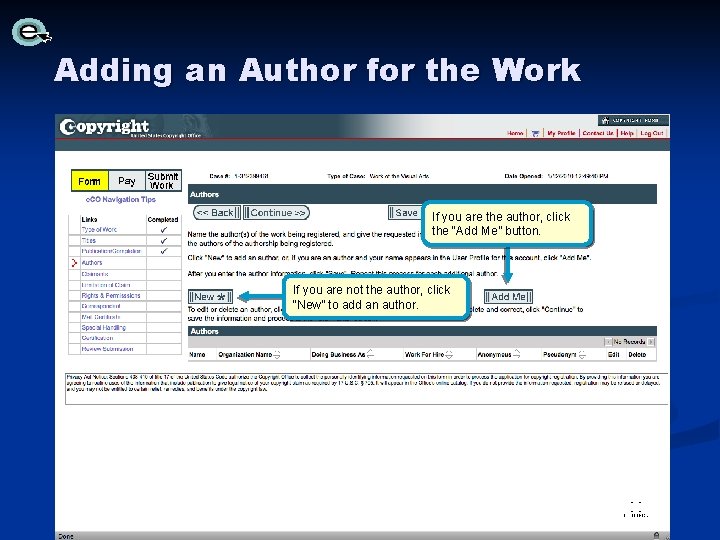Open the Correspondent navigation link
Viewport: 720px width, 540px height.
101,306
